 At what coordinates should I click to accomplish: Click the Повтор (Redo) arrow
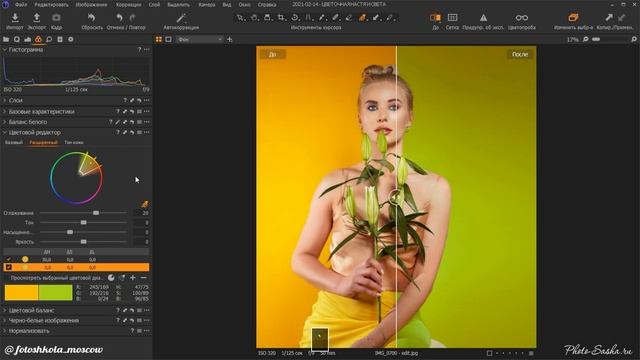click(132, 18)
